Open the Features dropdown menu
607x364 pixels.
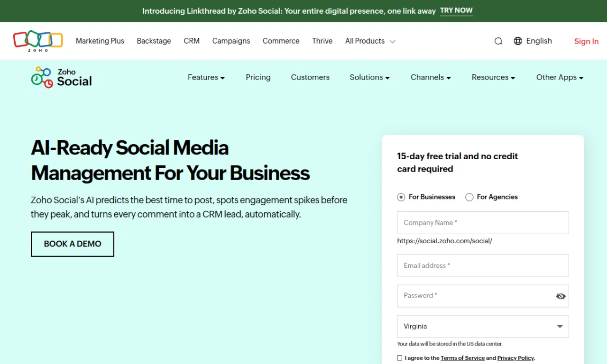[x=206, y=77]
